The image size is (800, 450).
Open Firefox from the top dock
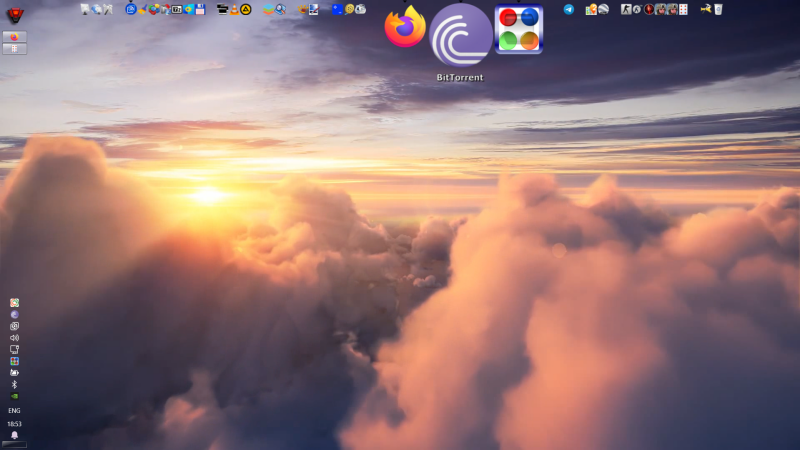405,26
